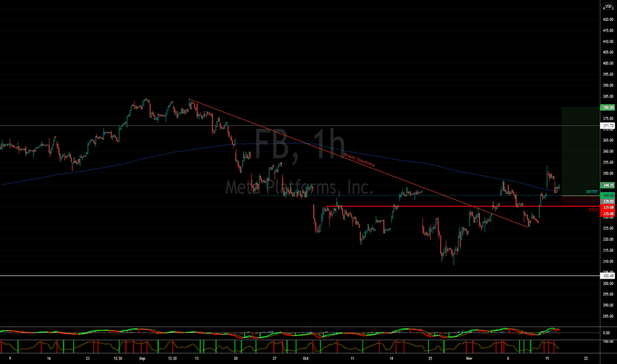Select the ENTRY label on the position tool
This screenshot has width=617, height=364.
591,192
